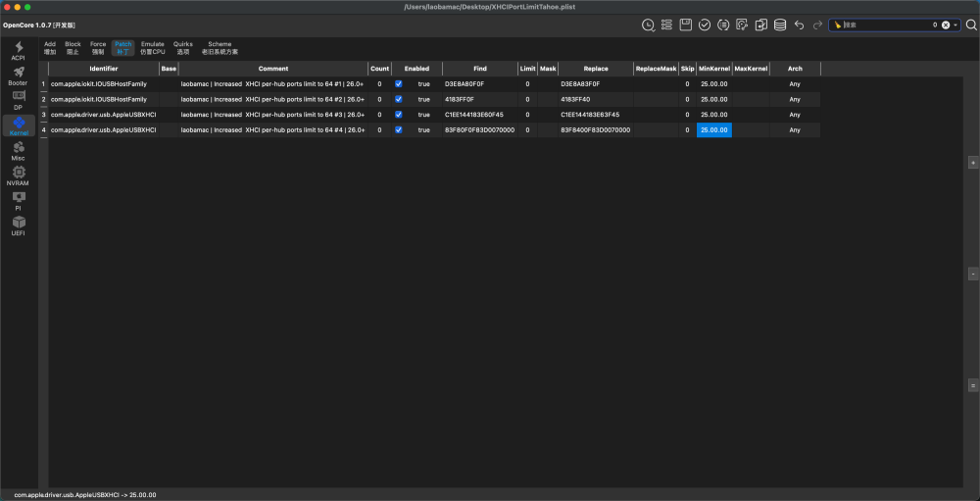
Task: Open the Misc section
Action: 19,151
